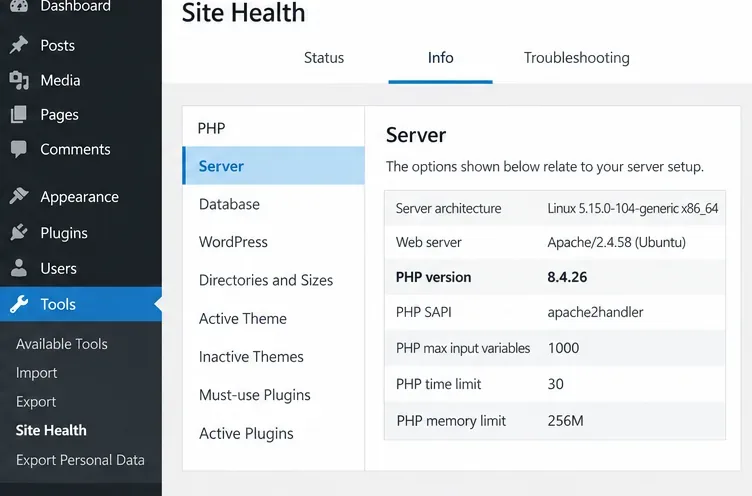Click the Server architecture label
The height and width of the screenshot is (496, 752).
[448, 209]
